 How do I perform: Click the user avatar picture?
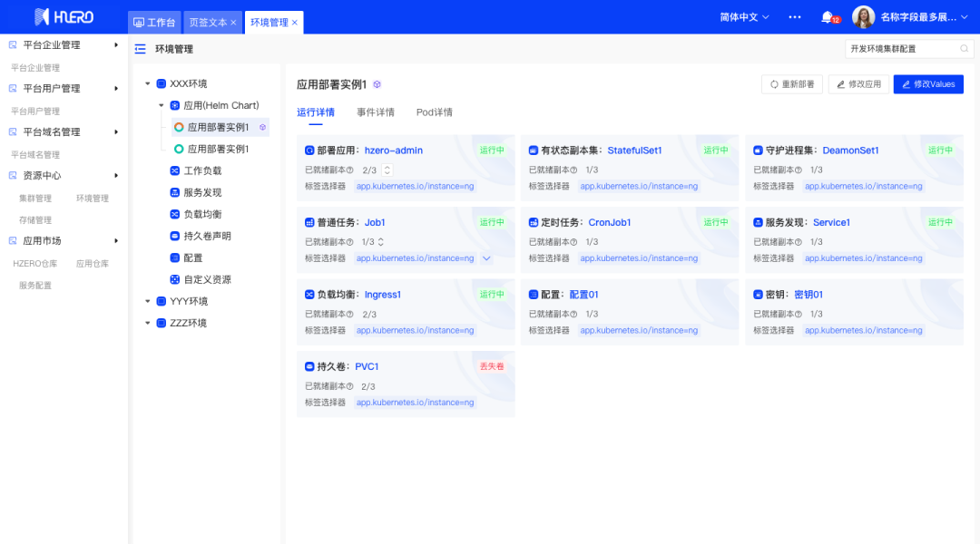[863, 17]
